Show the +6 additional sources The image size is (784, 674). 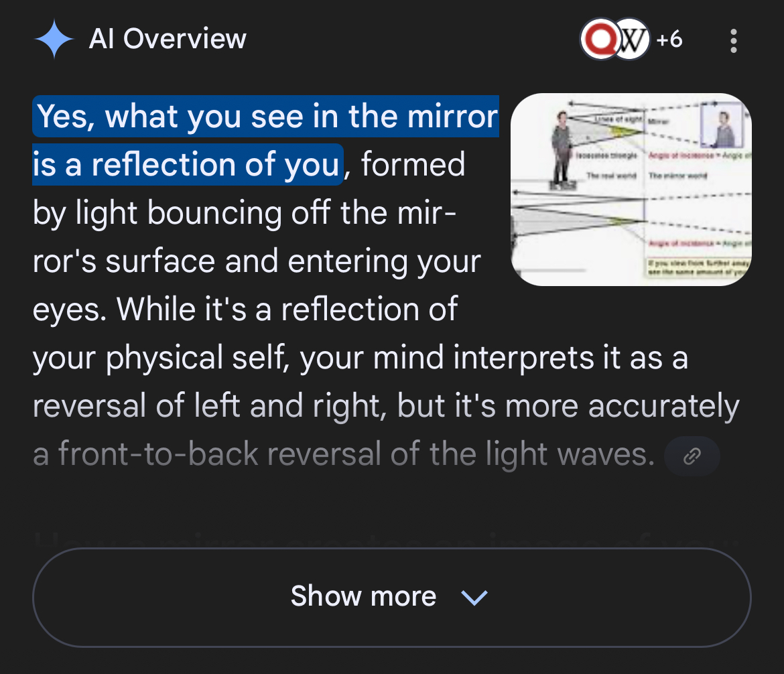669,40
